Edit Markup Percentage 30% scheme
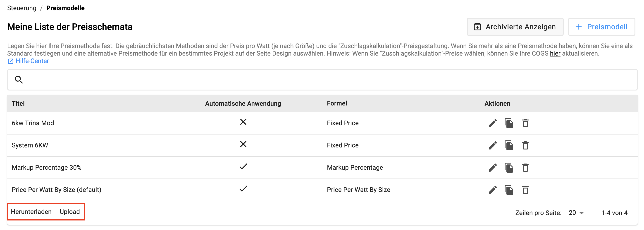This screenshot has height=230, width=644. [492, 168]
